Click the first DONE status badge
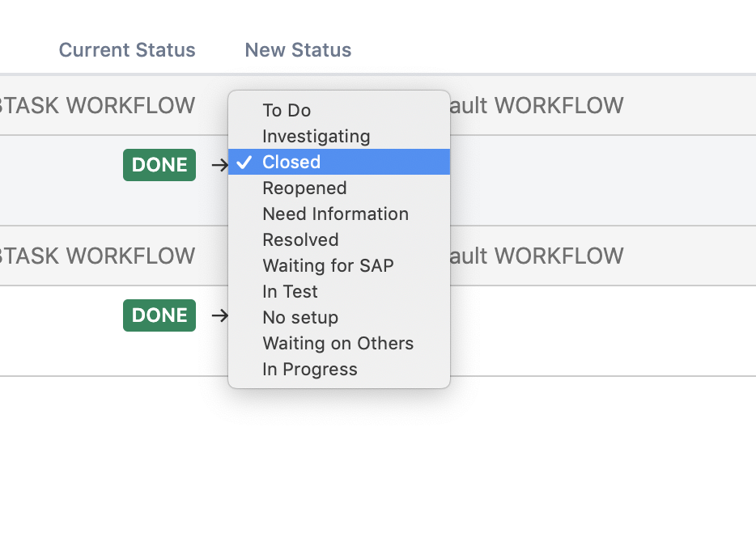Viewport: 756px width, 550px height. pos(159,165)
